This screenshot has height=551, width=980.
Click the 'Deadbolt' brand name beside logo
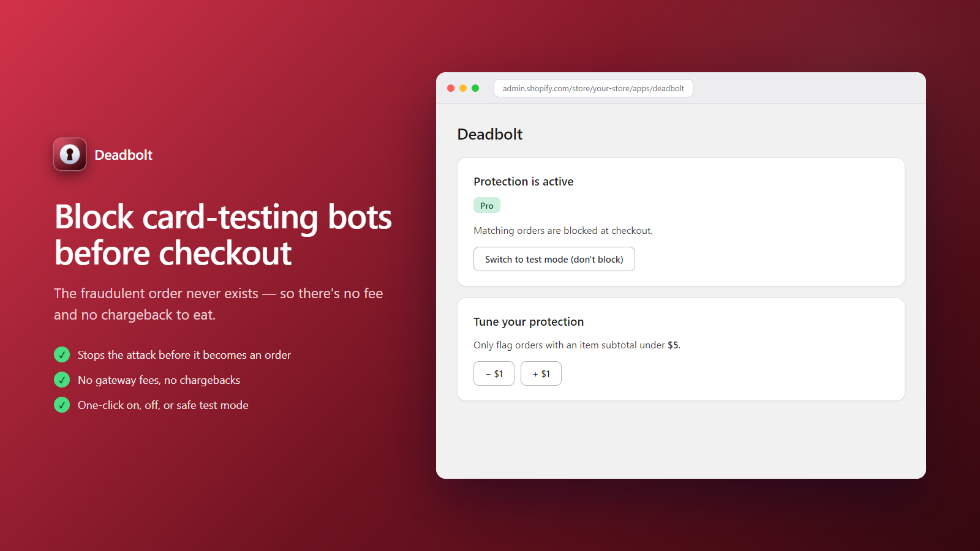point(124,155)
